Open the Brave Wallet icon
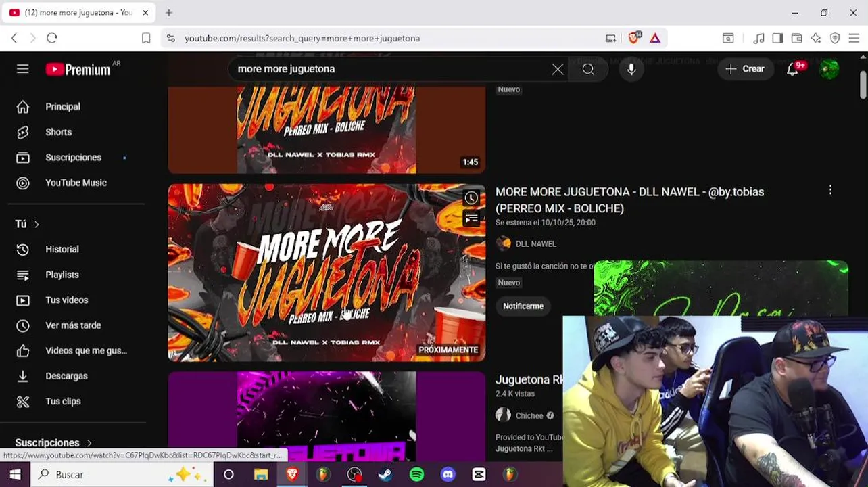This screenshot has width=868, height=487. (x=797, y=39)
